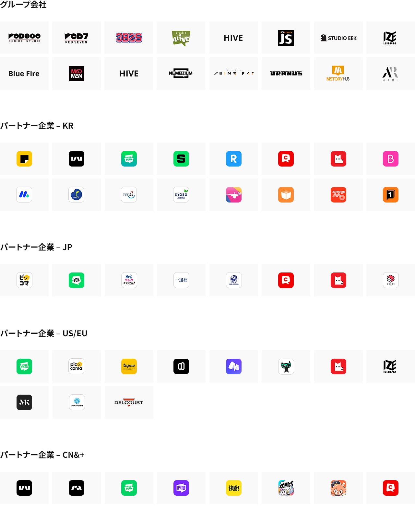The width and height of the screenshot is (415, 532).
Task: Select the yellow tapas icon
Action: pyautogui.click(x=129, y=366)
